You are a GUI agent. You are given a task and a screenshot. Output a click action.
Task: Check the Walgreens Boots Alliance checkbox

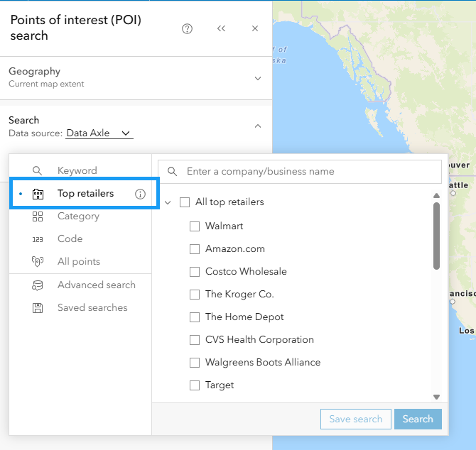click(195, 363)
